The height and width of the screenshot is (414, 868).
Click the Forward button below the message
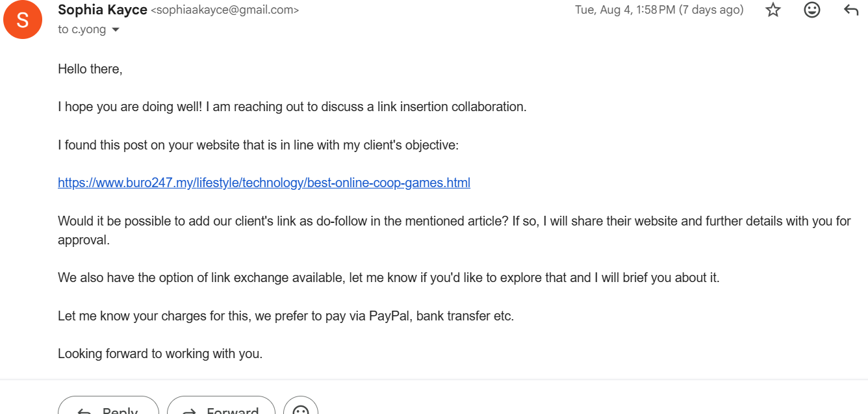tap(221, 408)
